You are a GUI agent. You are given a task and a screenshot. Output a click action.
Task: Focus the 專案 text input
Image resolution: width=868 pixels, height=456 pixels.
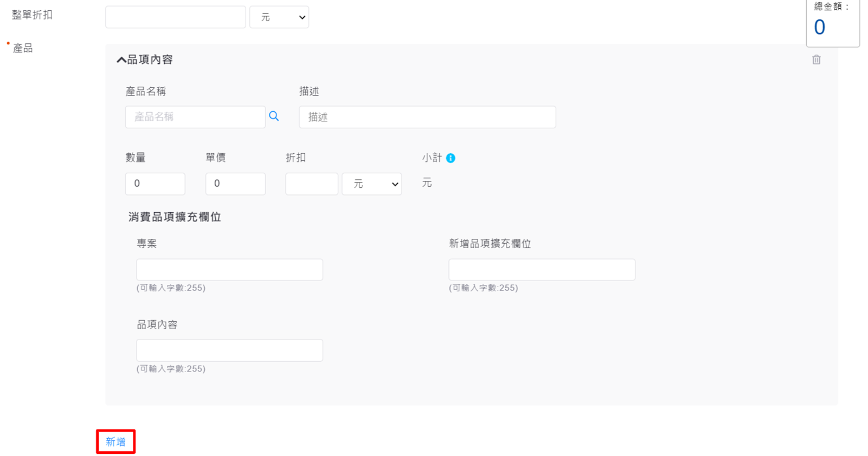point(229,270)
